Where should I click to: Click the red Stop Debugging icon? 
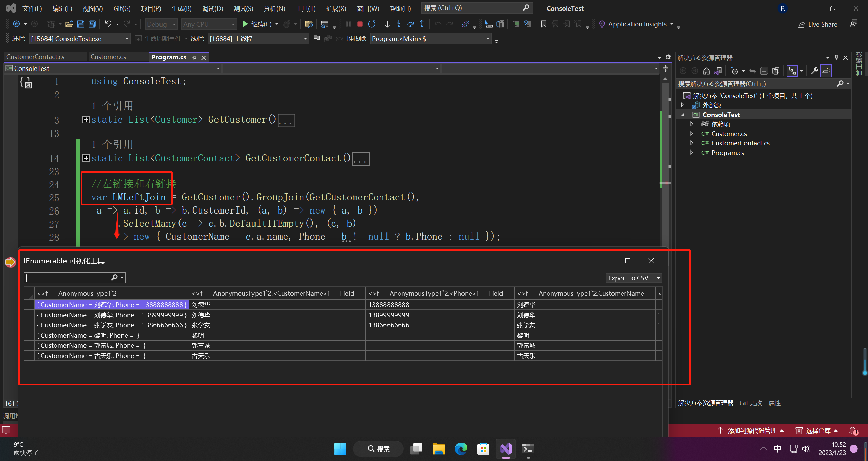360,24
